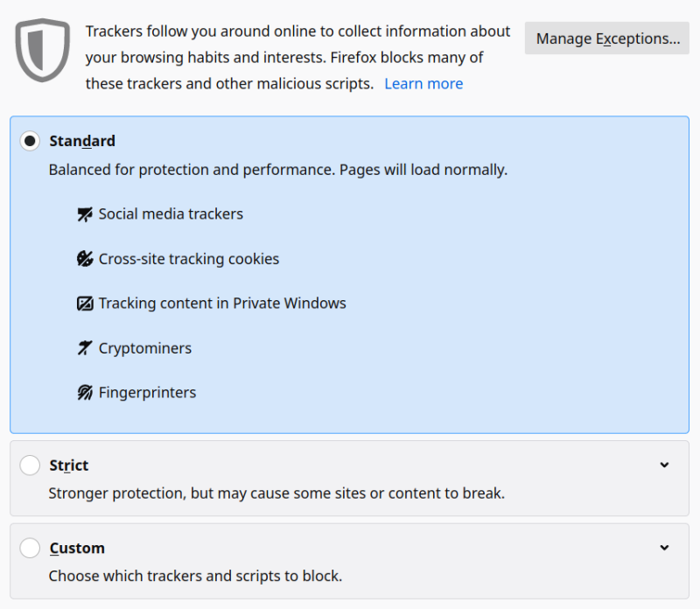Enable Strict tracking protection
This screenshot has height=609, width=700.
coord(30,465)
